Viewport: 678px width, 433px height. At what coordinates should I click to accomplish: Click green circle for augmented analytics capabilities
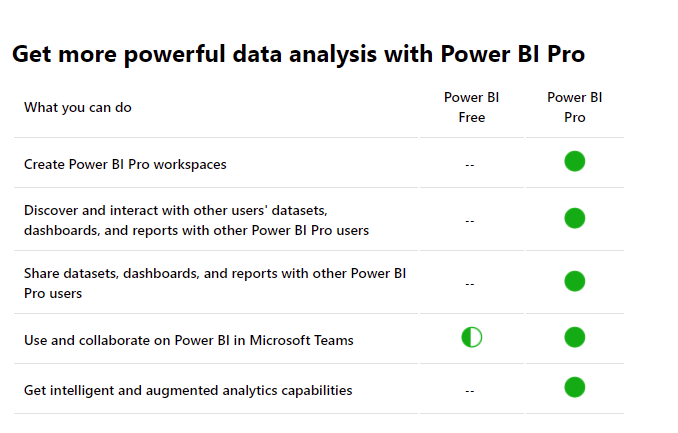pyautogui.click(x=574, y=387)
